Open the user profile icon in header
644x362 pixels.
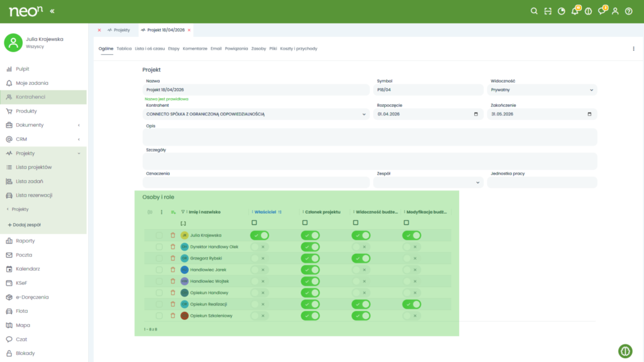point(615,11)
